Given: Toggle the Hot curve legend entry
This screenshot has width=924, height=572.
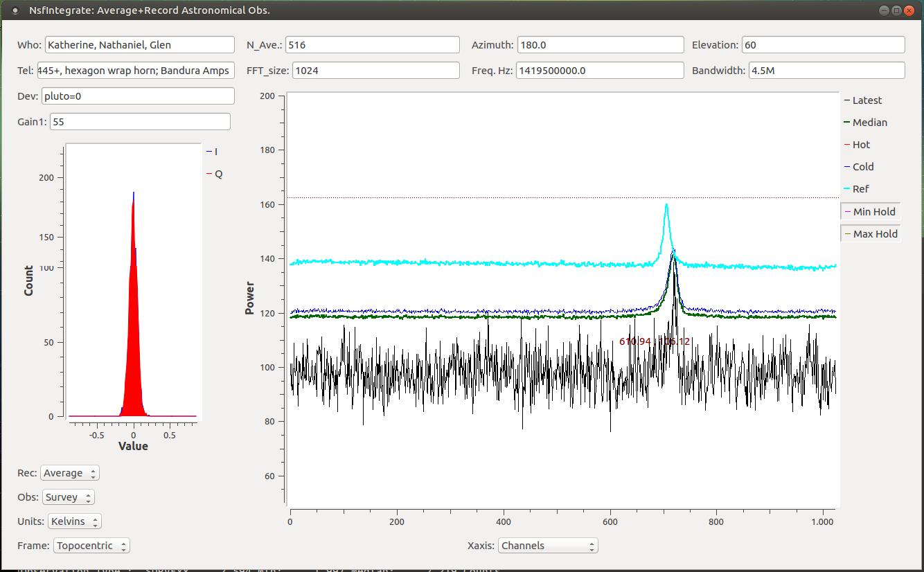Looking at the screenshot, I should [858, 145].
